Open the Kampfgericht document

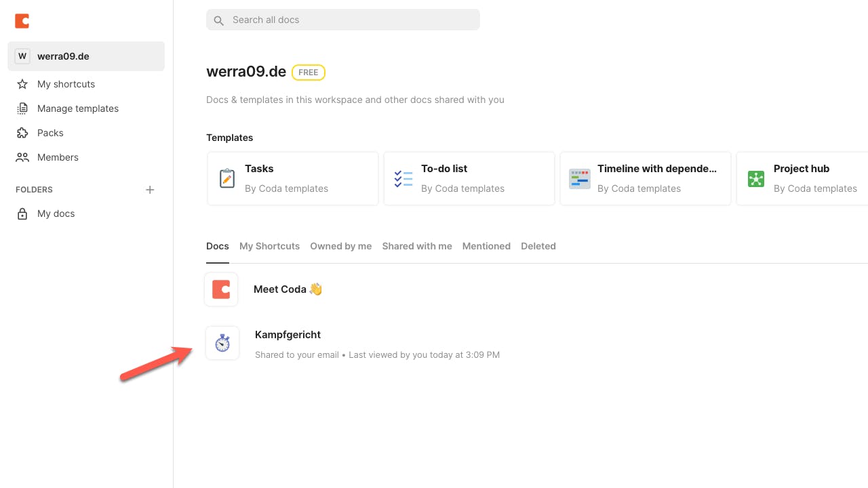288,335
